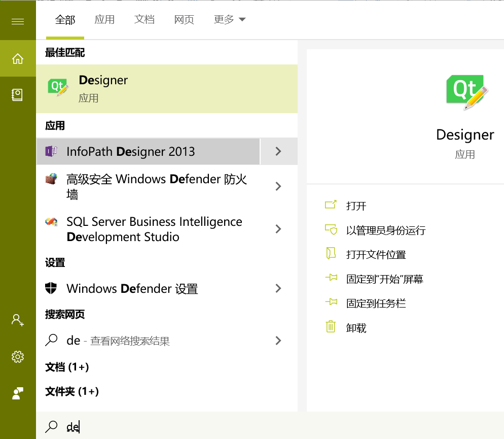Expand the 文档 (1+) section
The height and width of the screenshot is (439, 504).
tap(67, 367)
